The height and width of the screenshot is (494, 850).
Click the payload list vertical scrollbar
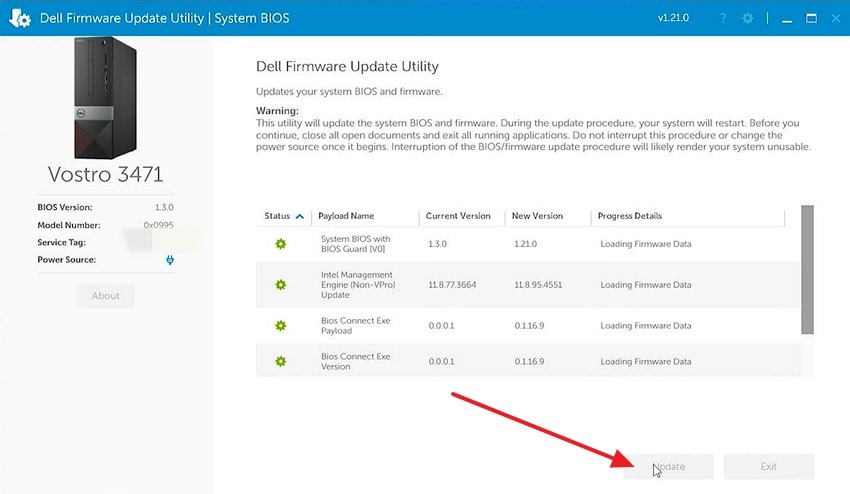click(807, 270)
